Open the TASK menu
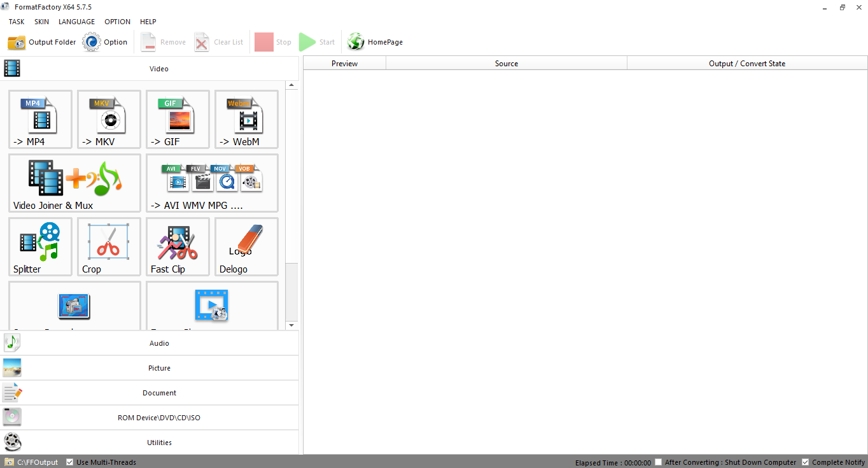The height and width of the screenshot is (468, 868). (17, 22)
